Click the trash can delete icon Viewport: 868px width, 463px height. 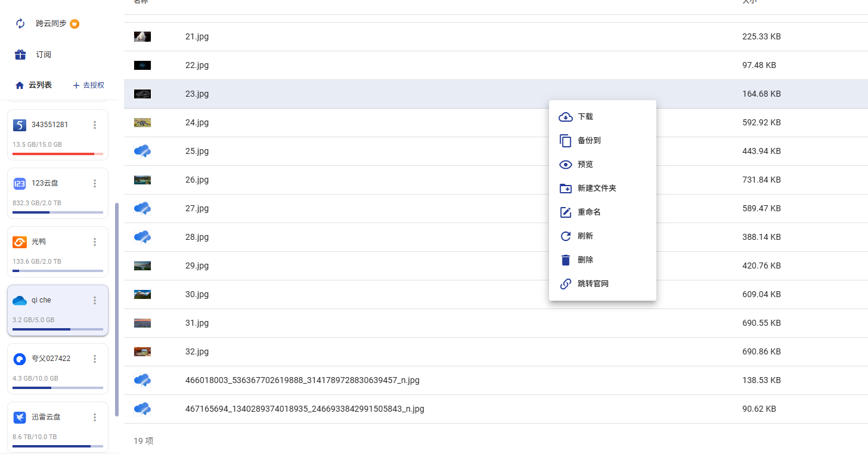pos(566,260)
